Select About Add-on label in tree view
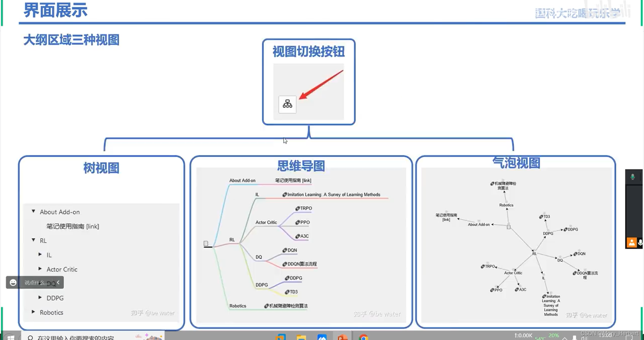644x340 pixels. click(x=60, y=212)
